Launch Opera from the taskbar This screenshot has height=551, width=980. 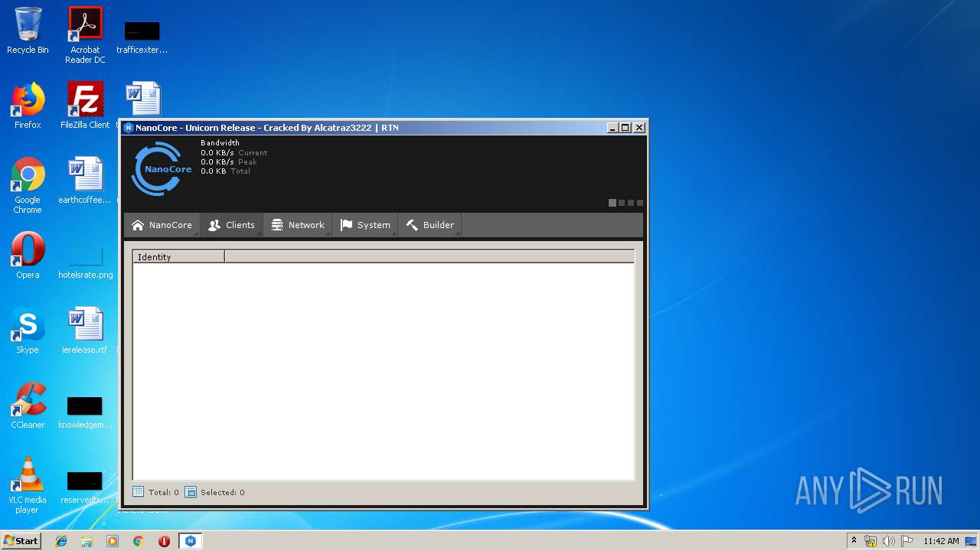(164, 541)
